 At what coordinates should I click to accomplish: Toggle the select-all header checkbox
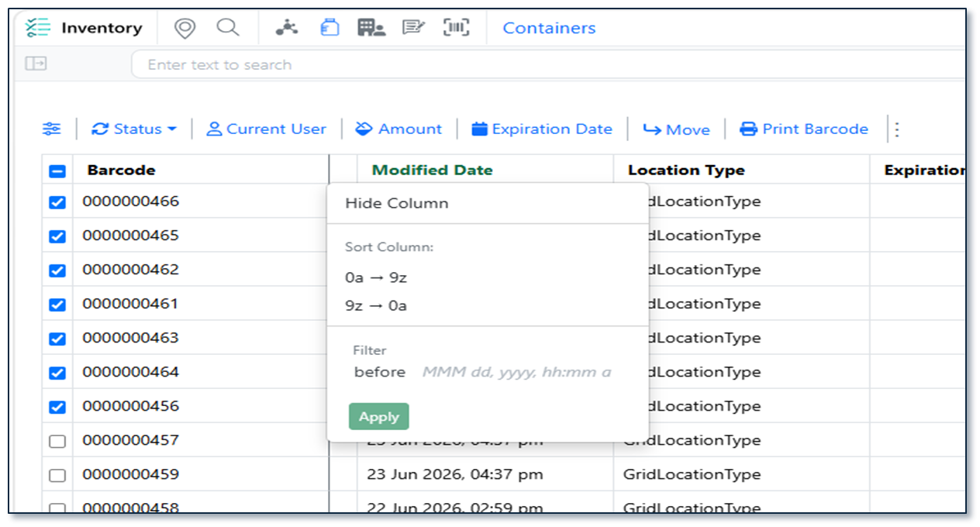tap(57, 171)
